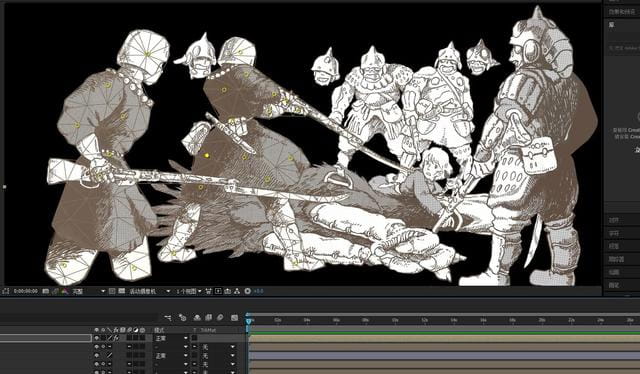The image size is (640, 374).
Task: Open first layer's 正常 blend mode menu
Action: tap(171, 338)
